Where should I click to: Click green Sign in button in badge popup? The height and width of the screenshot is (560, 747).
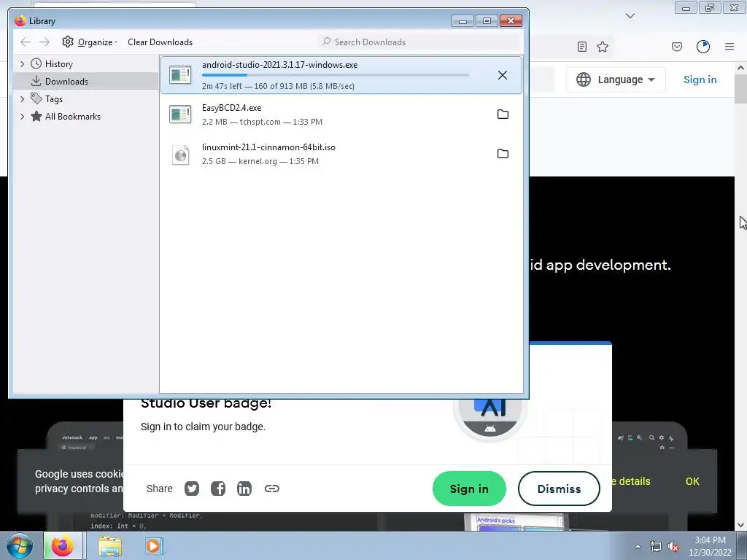tap(469, 489)
